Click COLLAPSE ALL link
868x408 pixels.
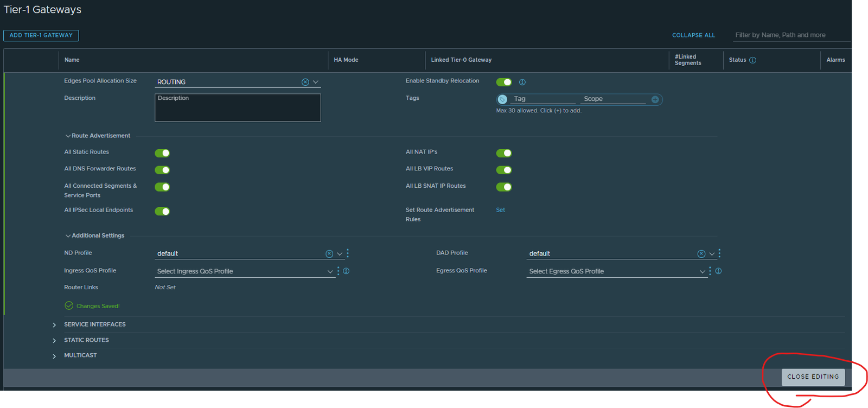point(694,35)
